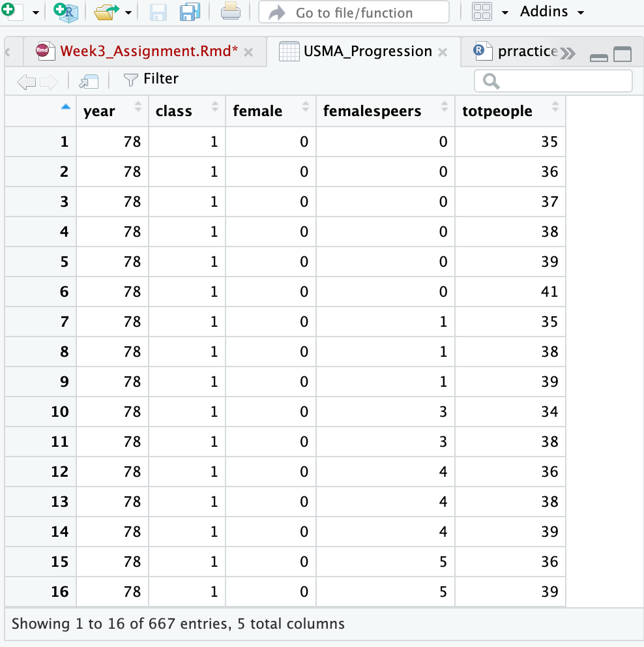Click female value in row 9
Screen dimensions: 644x647
304,382
